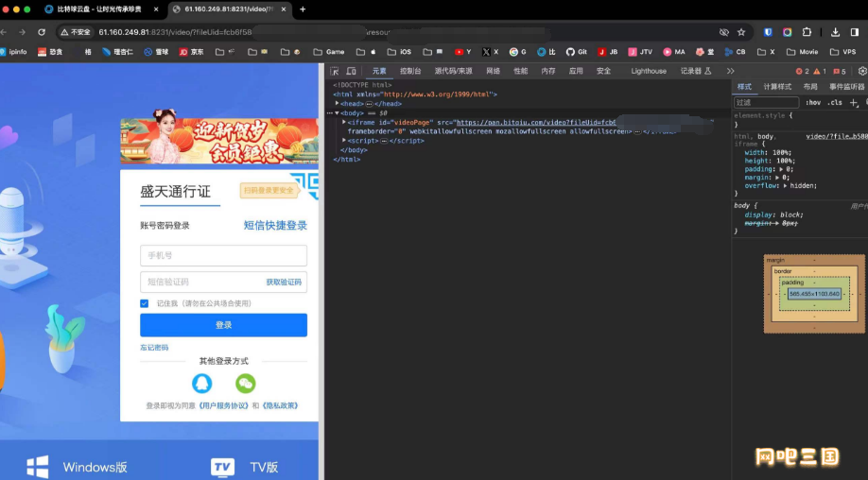This screenshot has height=480, width=868.
Task: Bookmark this page with the star icon
Action: pos(741,32)
